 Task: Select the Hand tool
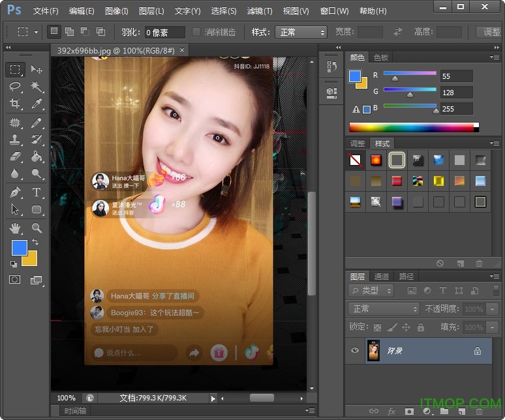pos(15,228)
